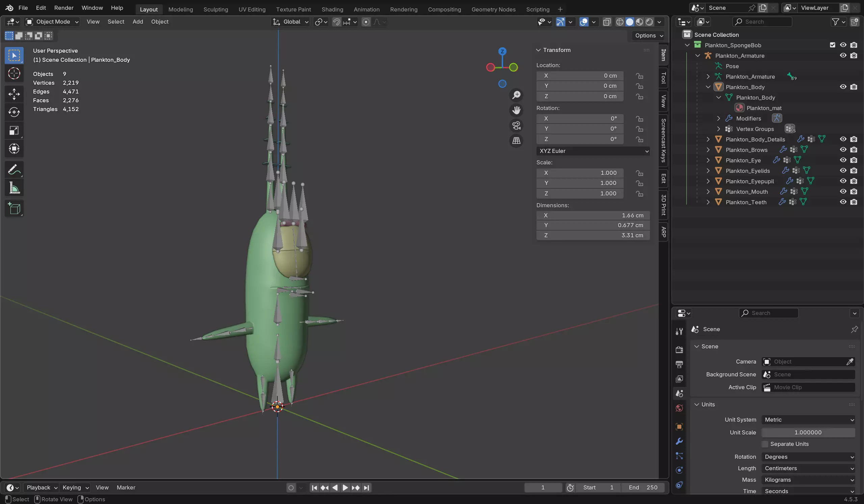This screenshot has height=504, width=864.
Task: Open Modifiers properties tab icon
Action: pyautogui.click(x=679, y=441)
